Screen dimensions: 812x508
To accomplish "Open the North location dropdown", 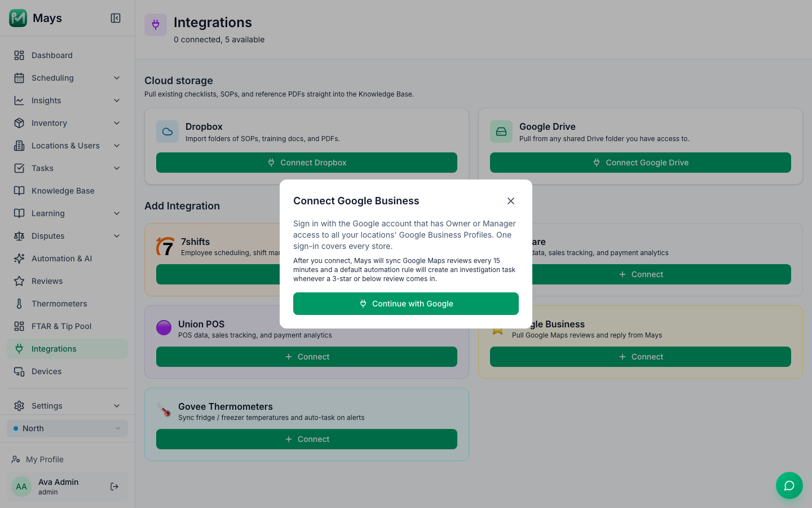I will [x=68, y=428].
